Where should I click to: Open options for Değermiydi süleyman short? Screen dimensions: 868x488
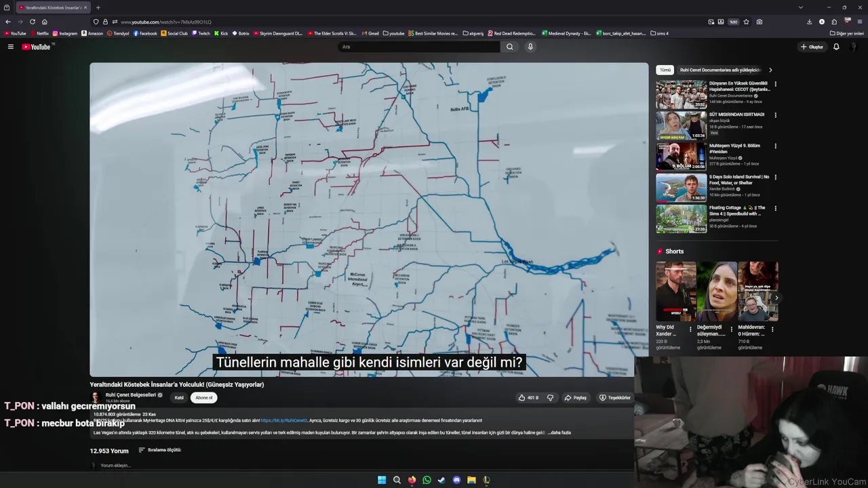coord(731,330)
